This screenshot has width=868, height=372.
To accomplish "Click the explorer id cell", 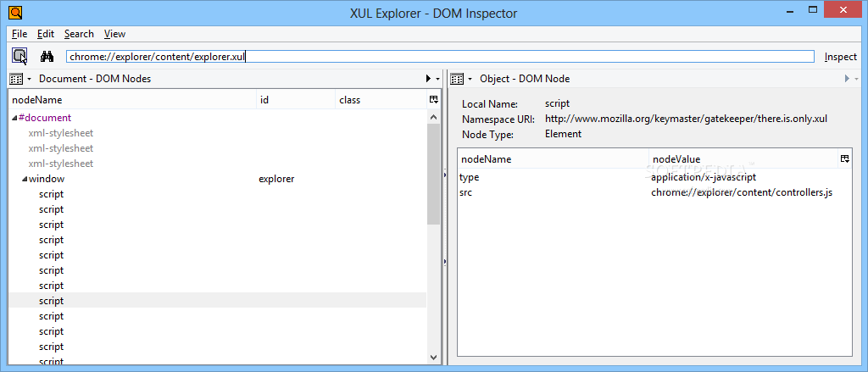I will coord(277,180).
